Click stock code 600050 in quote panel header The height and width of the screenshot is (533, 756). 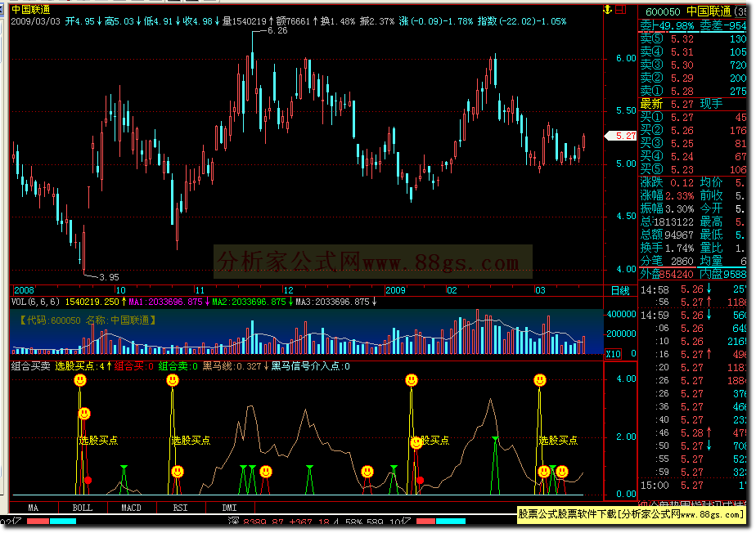(663, 11)
